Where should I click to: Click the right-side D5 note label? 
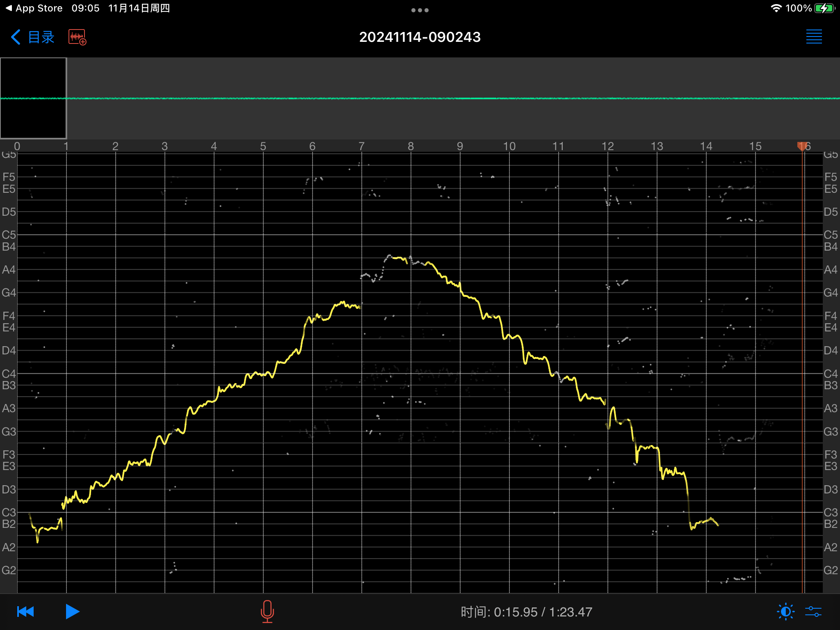pos(831,212)
